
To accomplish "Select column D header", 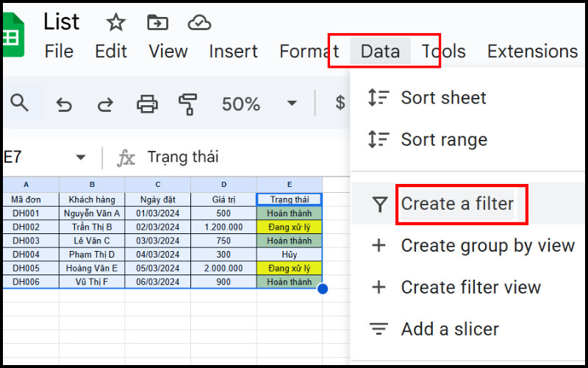I will [224, 185].
